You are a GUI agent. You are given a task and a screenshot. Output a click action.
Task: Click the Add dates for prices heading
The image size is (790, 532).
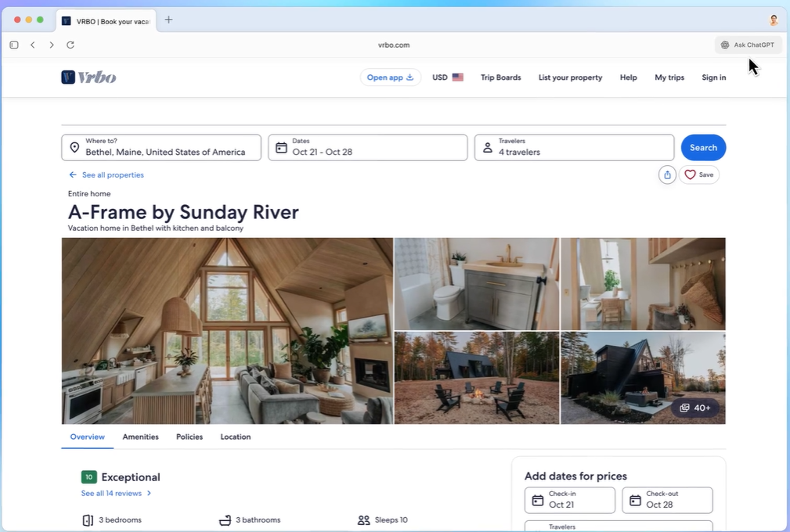point(576,476)
